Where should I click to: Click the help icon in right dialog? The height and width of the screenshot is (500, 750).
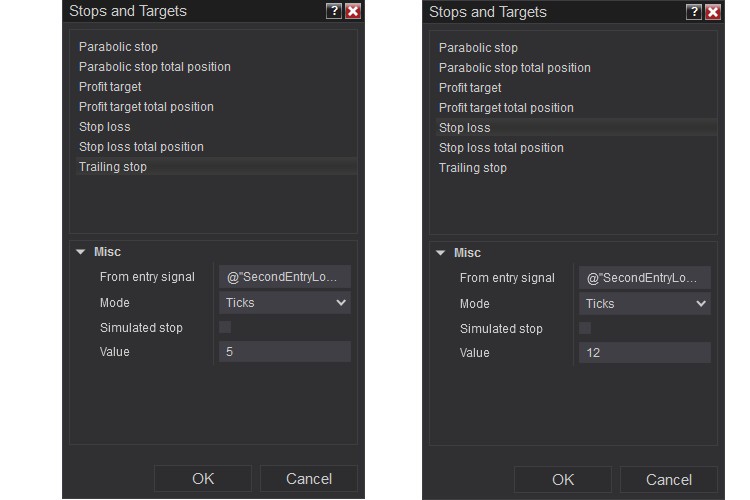(x=694, y=12)
